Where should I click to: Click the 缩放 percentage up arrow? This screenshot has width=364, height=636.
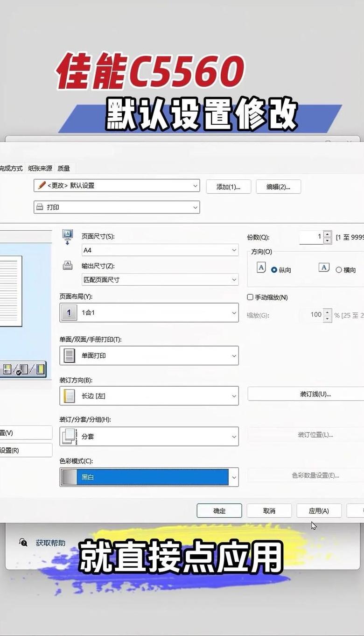point(327,312)
